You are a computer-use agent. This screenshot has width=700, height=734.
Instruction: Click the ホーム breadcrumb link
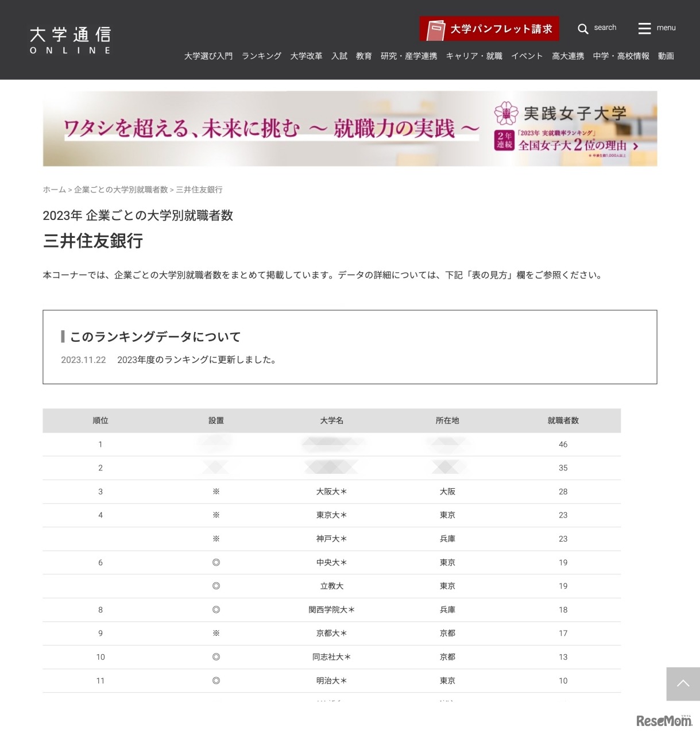[54, 190]
